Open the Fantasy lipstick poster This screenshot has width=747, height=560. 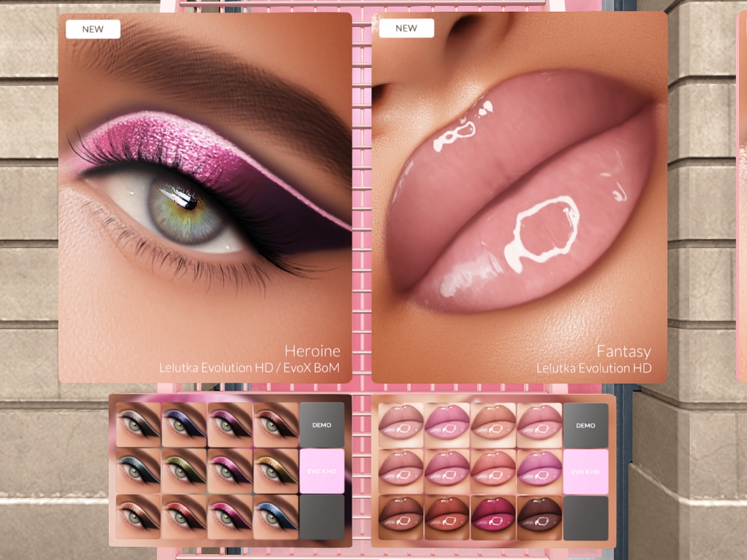(519, 197)
